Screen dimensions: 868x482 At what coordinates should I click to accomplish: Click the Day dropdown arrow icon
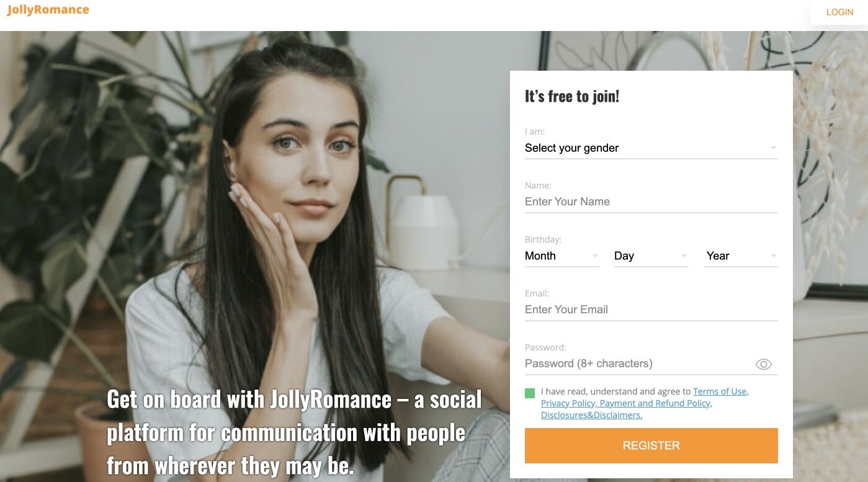(x=684, y=256)
